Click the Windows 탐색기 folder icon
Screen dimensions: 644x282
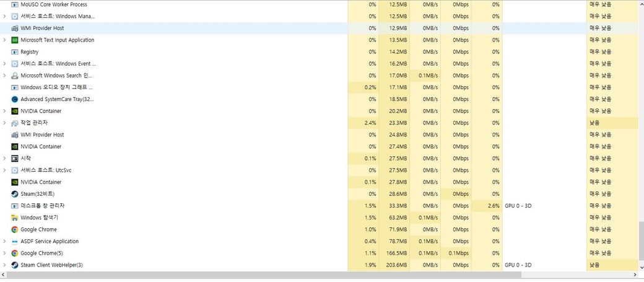pos(15,218)
